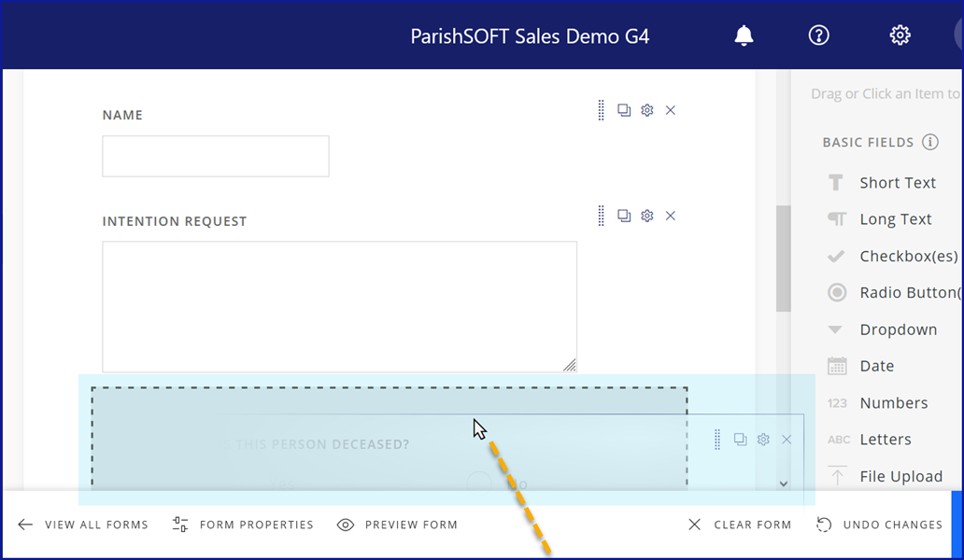
Task: Click inside the Name text input
Action: [216, 157]
